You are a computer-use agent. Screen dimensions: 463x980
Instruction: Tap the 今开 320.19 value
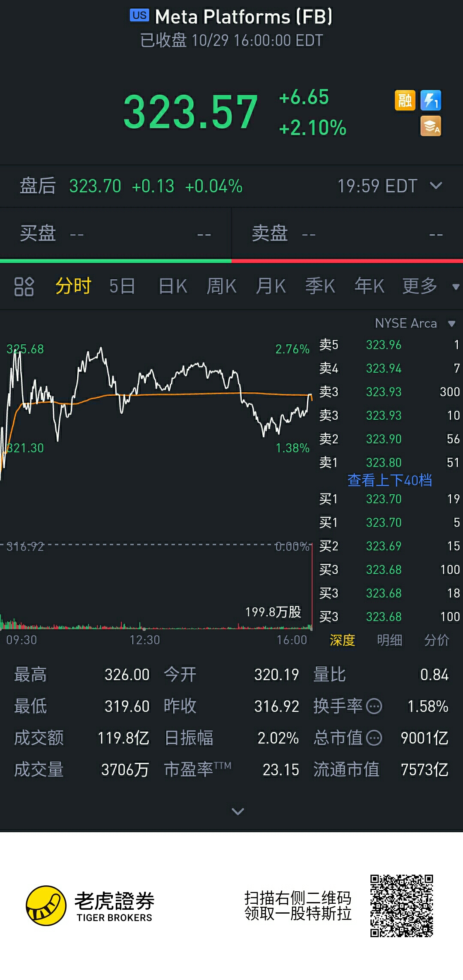pyautogui.click(x=277, y=675)
